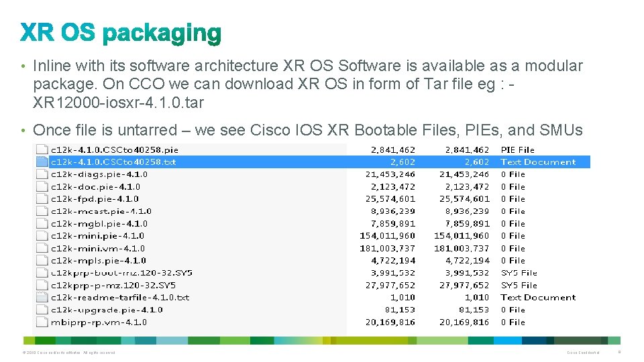Click the file icon beside c12k-mgbl.pie-4.1.0
The width and height of the screenshot is (644, 362).
[x=42, y=223]
